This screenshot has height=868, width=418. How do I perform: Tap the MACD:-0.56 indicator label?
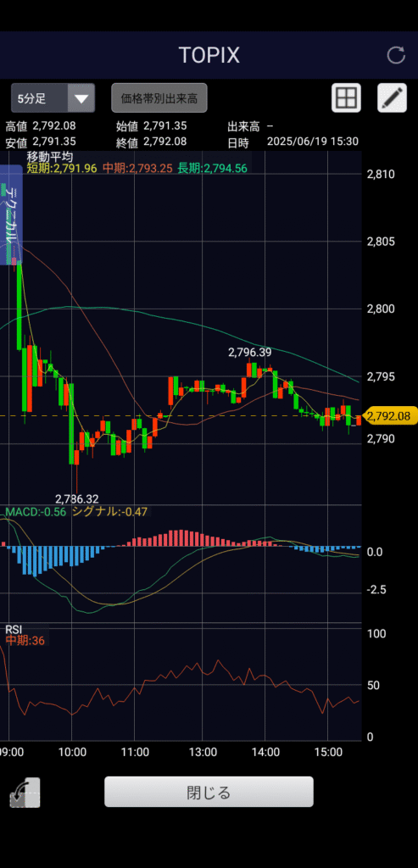[36, 512]
